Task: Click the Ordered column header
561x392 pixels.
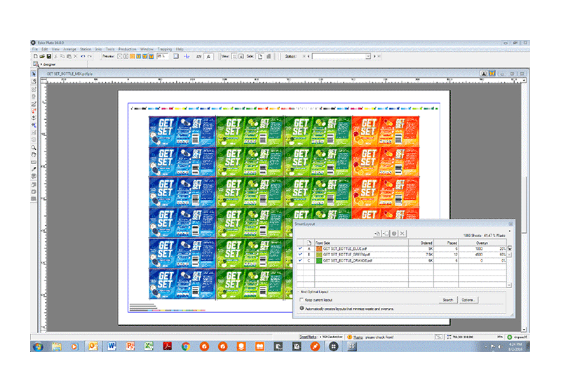Action: pos(421,243)
